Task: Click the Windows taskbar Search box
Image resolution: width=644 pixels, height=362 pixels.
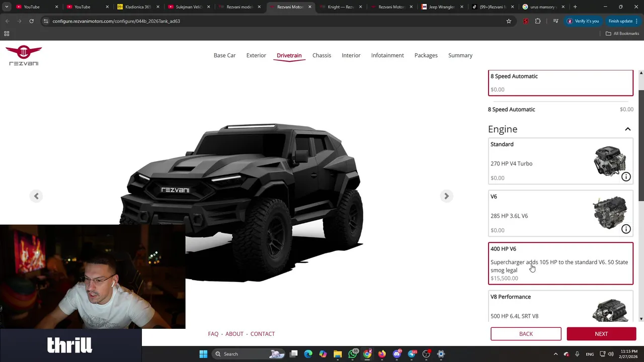Action: click(x=248, y=354)
